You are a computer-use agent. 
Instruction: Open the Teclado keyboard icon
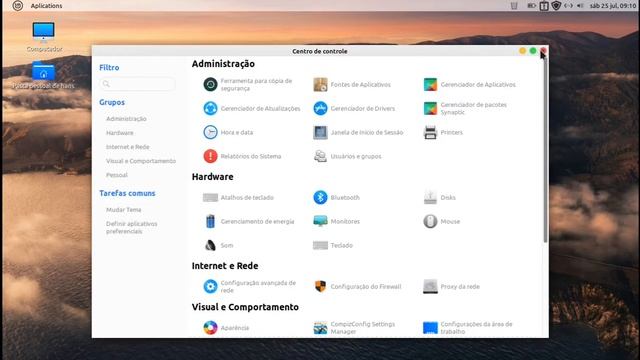point(320,245)
